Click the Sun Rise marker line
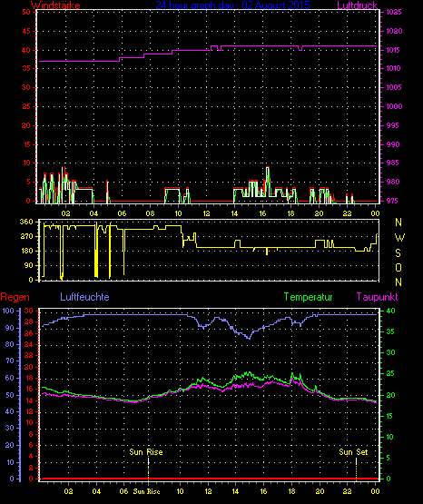Viewport: 423px width, 504px height. 148,469
